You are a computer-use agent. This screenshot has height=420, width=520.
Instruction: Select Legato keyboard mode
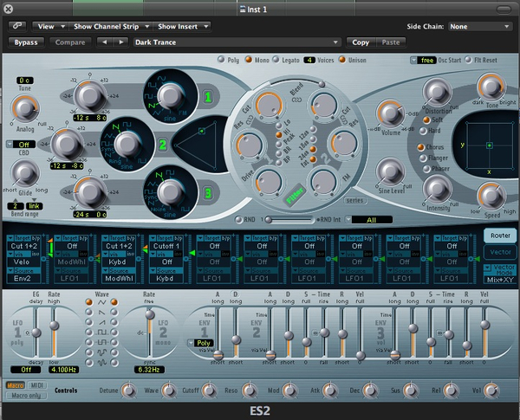click(x=276, y=60)
